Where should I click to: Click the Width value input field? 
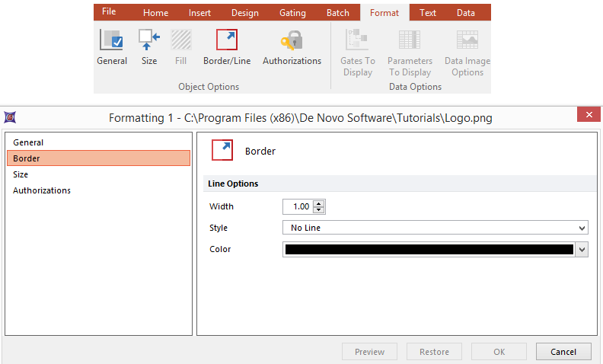tap(298, 206)
